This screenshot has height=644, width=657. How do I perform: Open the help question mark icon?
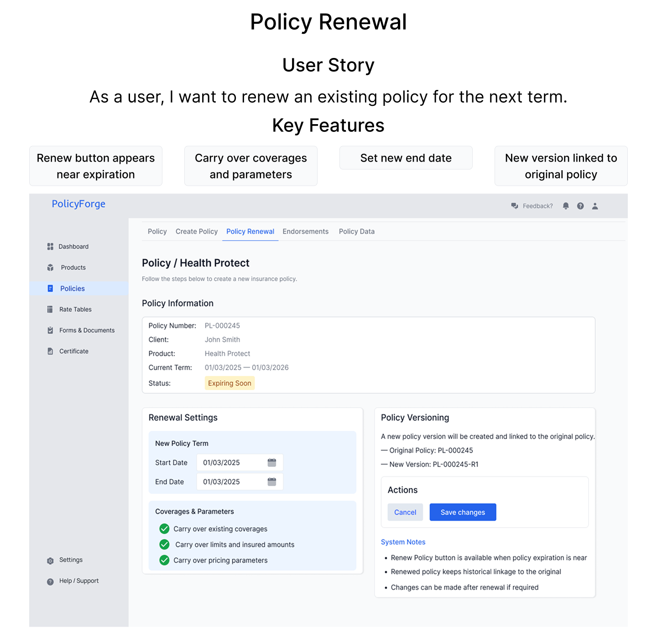[580, 206]
